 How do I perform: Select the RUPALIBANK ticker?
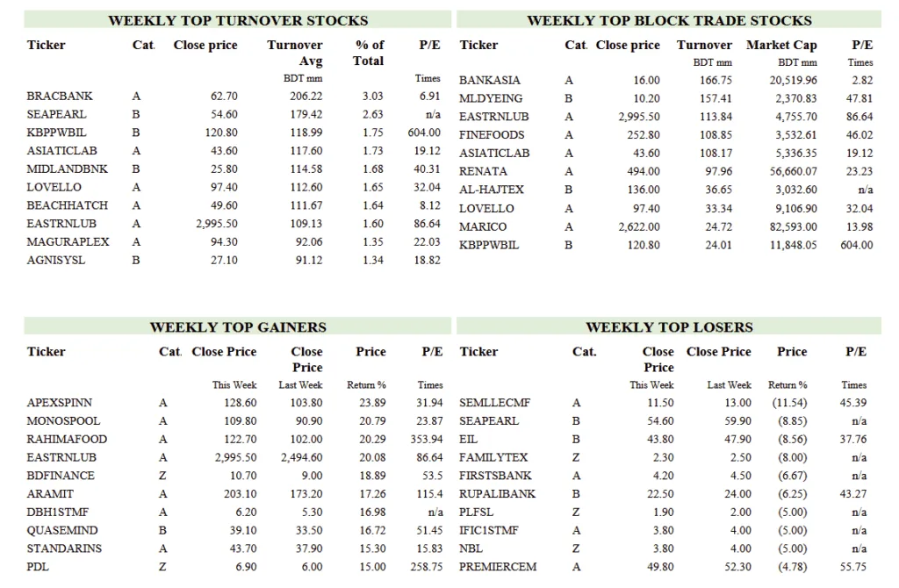tap(497, 494)
